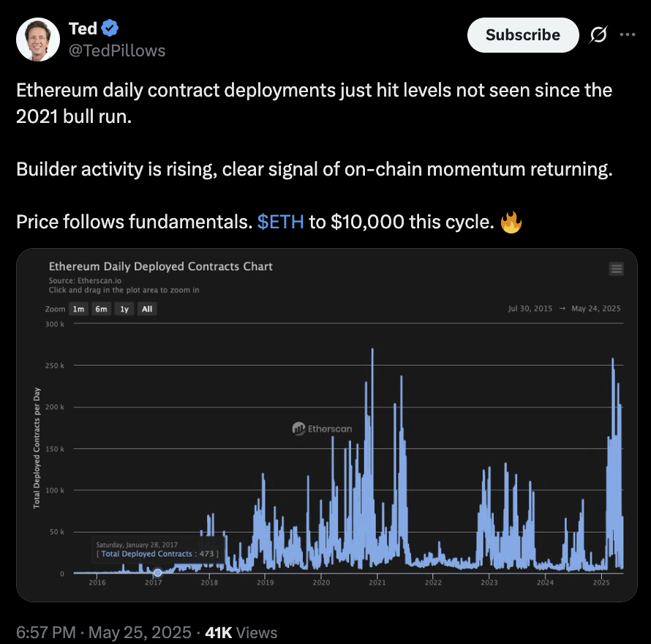Click the 41K Views counter

tap(241, 632)
